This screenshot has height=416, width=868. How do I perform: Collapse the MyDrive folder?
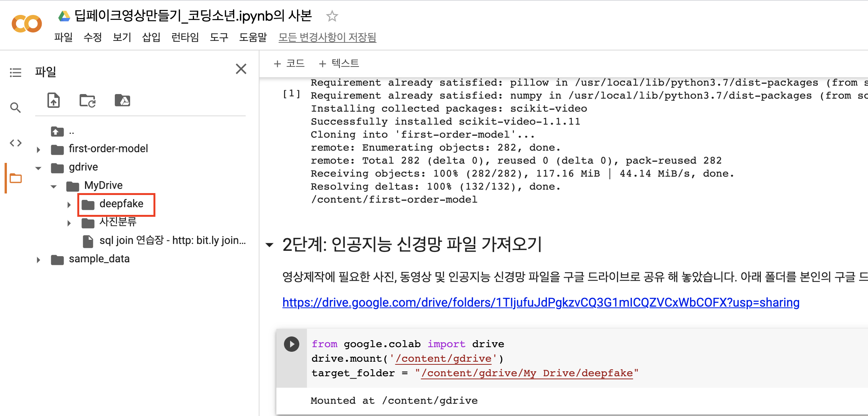click(x=54, y=186)
